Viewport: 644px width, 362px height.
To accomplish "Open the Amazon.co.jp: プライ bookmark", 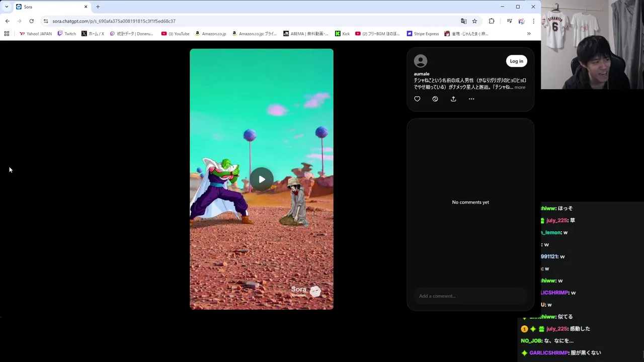I will coord(254,34).
